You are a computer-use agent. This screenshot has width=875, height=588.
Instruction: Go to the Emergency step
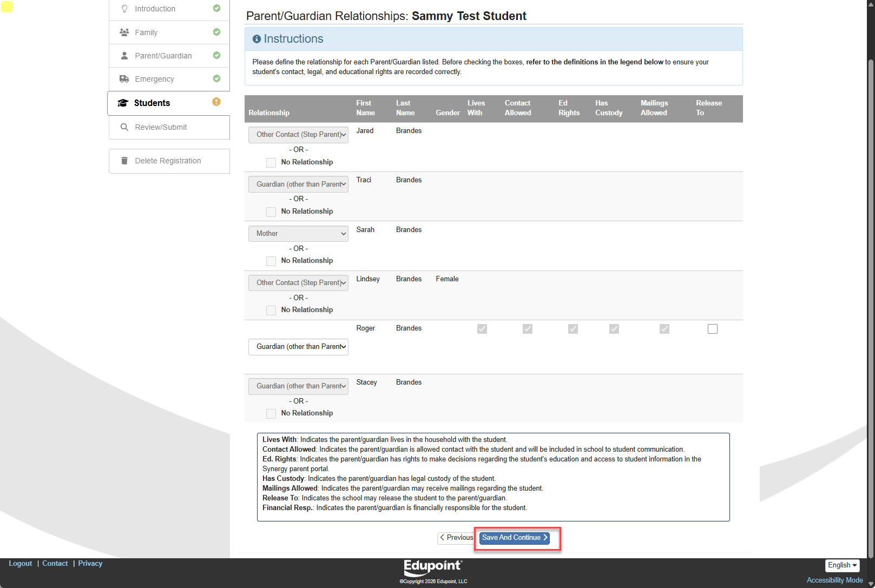click(169, 79)
